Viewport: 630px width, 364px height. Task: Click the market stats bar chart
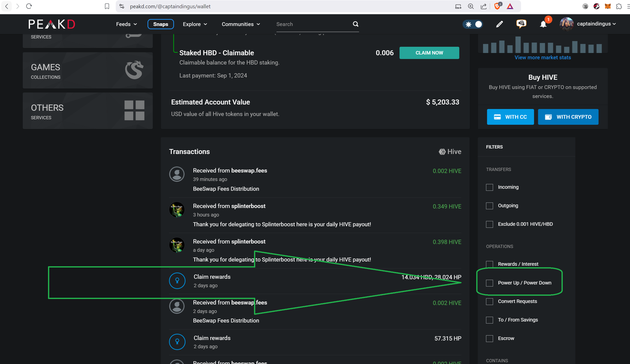pyautogui.click(x=542, y=44)
